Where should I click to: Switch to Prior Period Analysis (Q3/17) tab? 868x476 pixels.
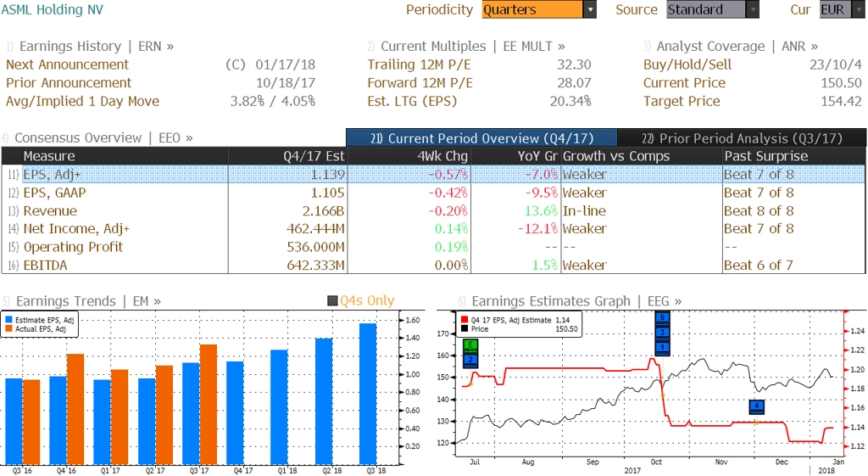pos(742,138)
